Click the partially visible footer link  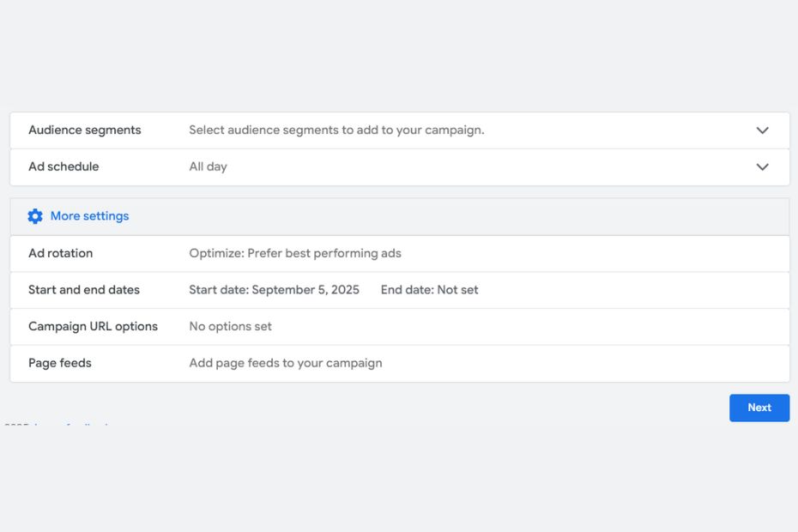[73, 425]
